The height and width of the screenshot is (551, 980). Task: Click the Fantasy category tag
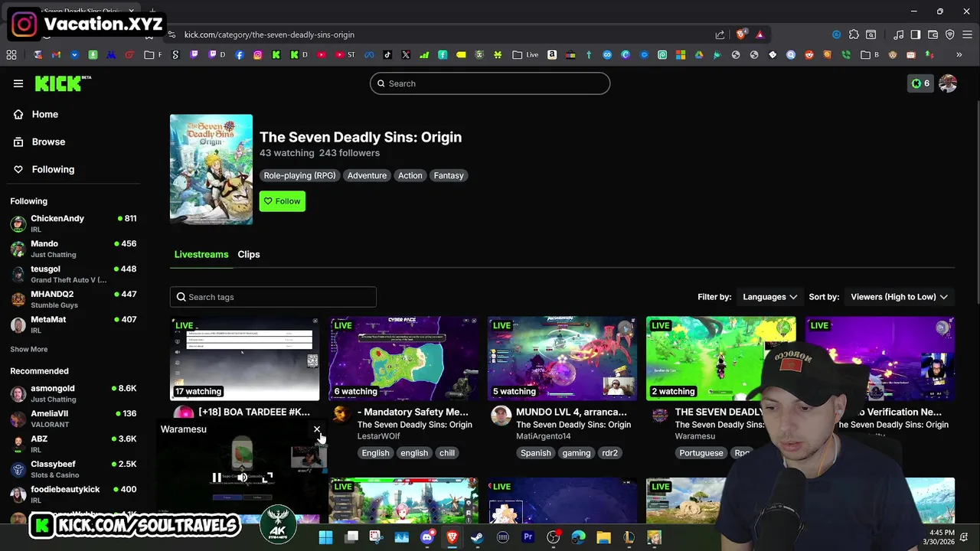click(x=449, y=175)
